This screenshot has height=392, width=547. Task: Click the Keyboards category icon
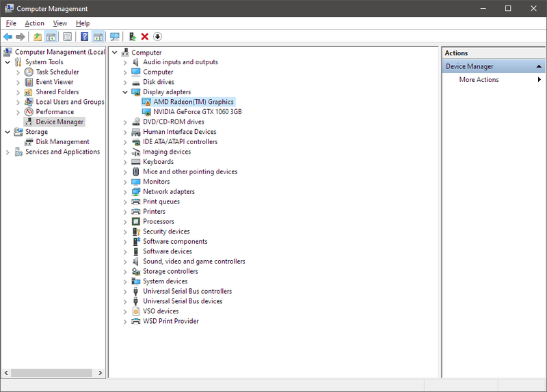(x=135, y=162)
